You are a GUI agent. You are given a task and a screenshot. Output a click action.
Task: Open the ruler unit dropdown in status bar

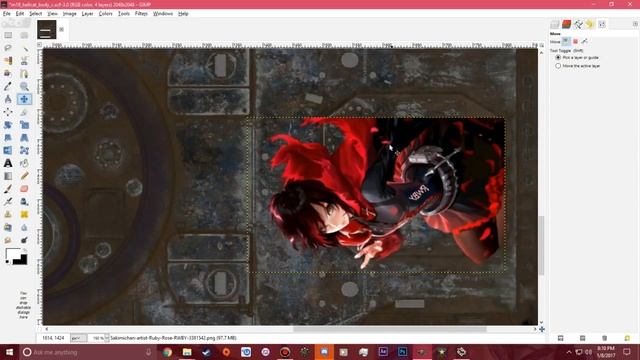click(78, 338)
